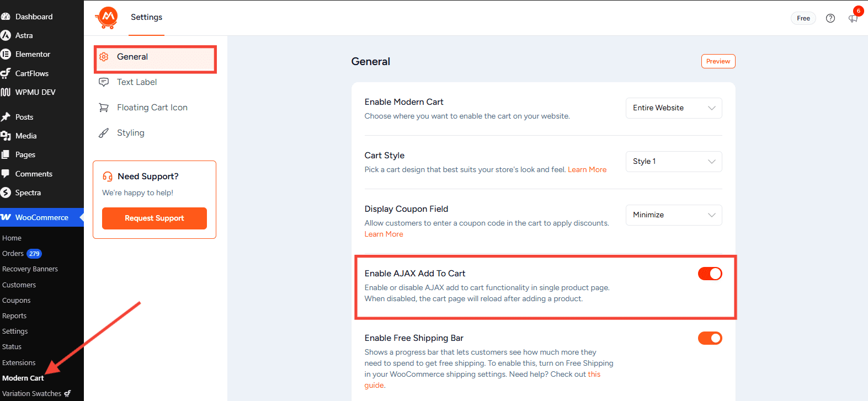Click the Dashboard icon in the sidebar

click(6, 17)
